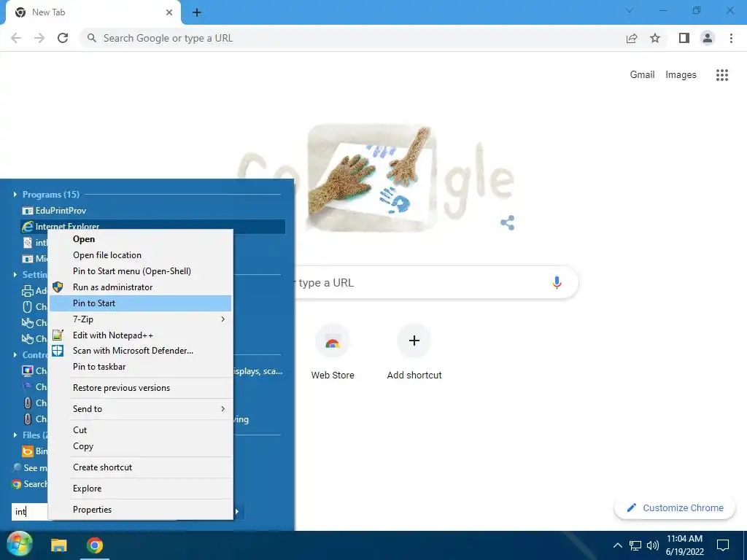The width and height of the screenshot is (747, 560).
Task: Choose Copy from context menu
Action: (x=141, y=446)
